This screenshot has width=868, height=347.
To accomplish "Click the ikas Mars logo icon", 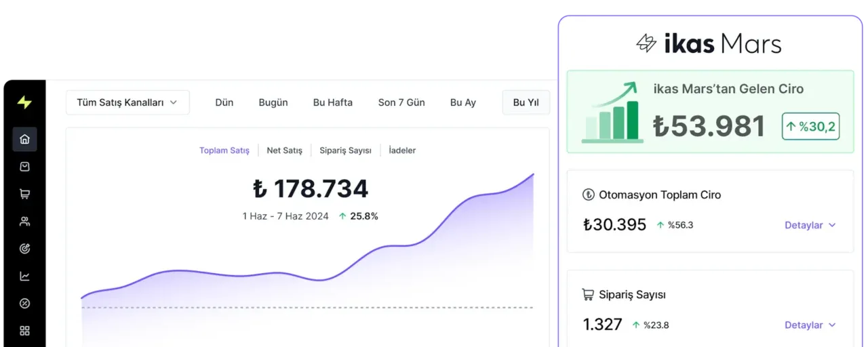I will click(646, 44).
